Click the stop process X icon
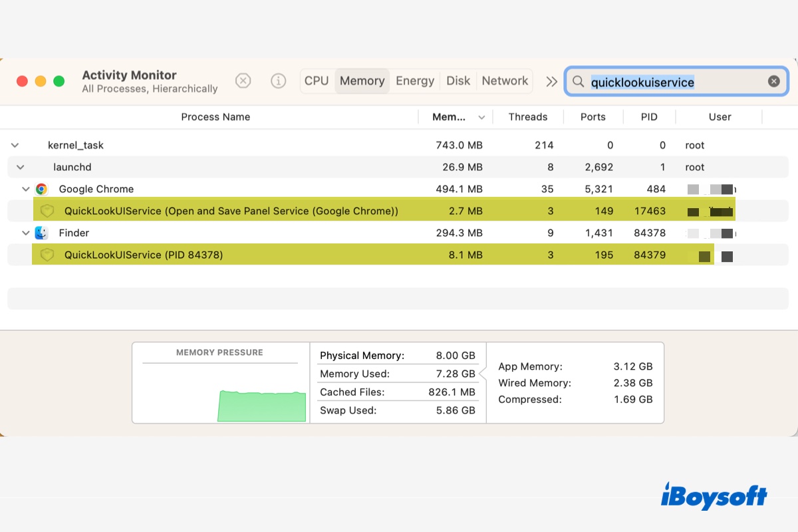Screen dimensions: 798x532 (x=243, y=81)
